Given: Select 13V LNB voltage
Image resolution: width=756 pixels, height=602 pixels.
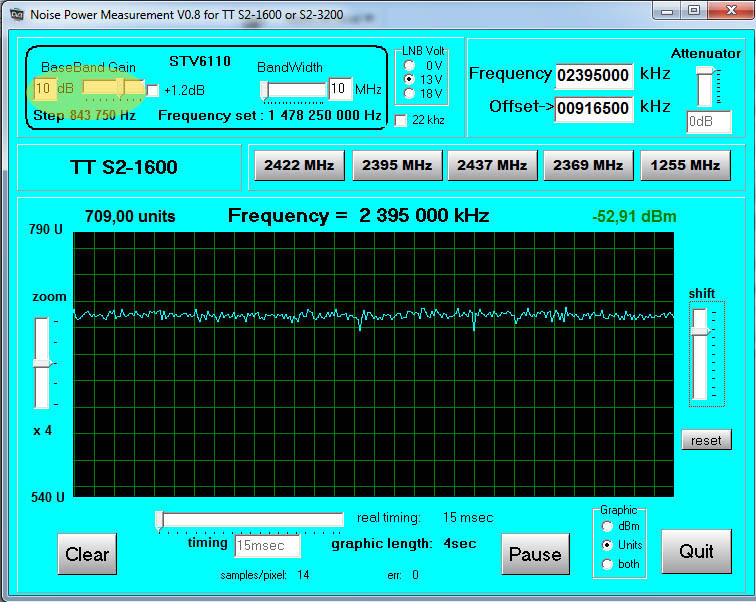Looking at the screenshot, I should click(409, 79).
